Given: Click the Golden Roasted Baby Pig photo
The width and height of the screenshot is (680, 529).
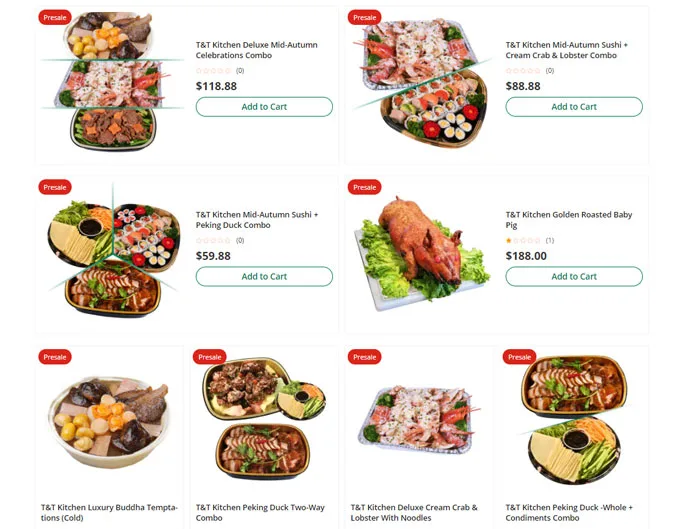Looking at the screenshot, I should point(423,253).
